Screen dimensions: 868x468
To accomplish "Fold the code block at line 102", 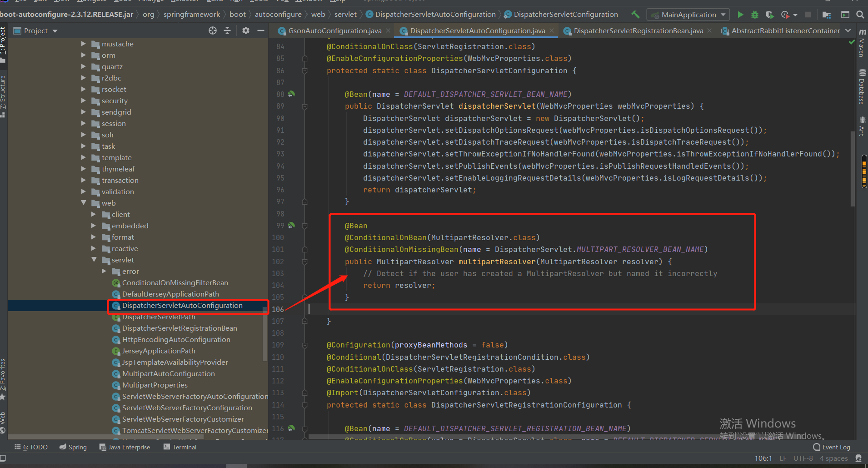I will point(305,262).
